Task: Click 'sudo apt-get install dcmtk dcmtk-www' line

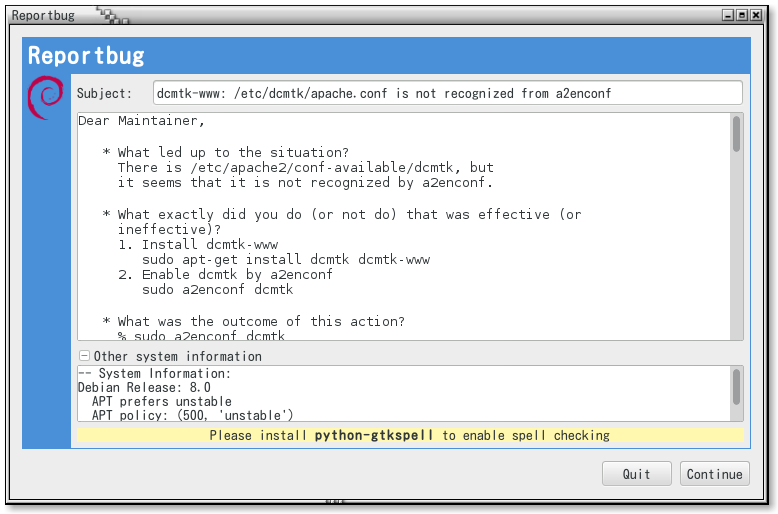Action: click(286, 259)
